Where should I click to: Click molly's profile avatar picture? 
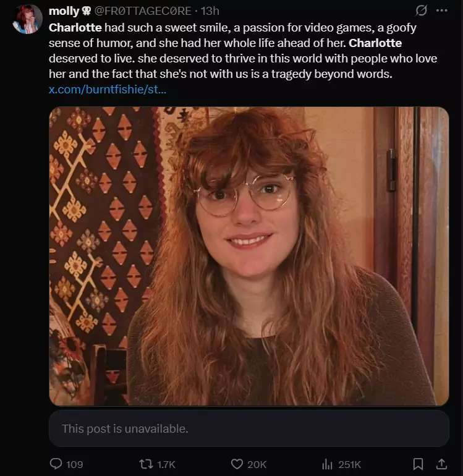(27, 19)
